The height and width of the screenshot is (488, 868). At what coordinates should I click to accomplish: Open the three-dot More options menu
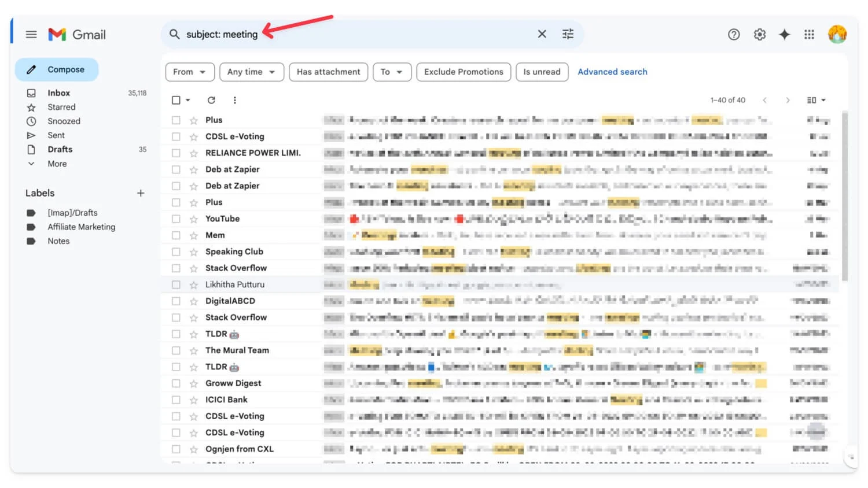click(234, 100)
